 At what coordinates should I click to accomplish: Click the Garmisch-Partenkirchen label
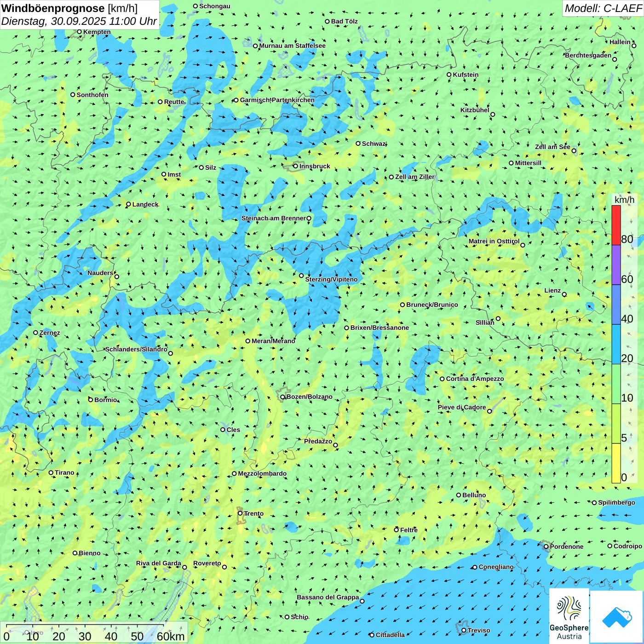[x=277, y=100]
